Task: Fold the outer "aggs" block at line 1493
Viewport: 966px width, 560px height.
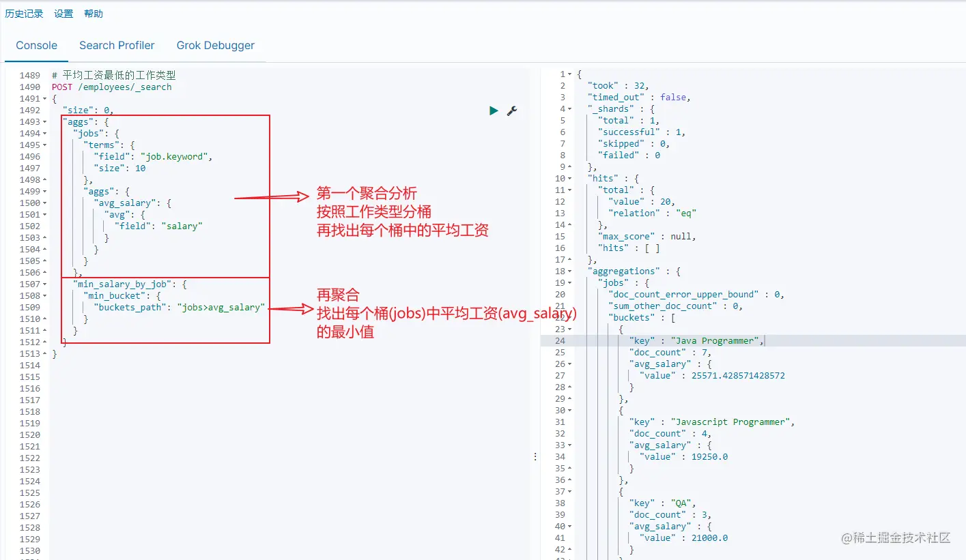Action: (45, 122)
